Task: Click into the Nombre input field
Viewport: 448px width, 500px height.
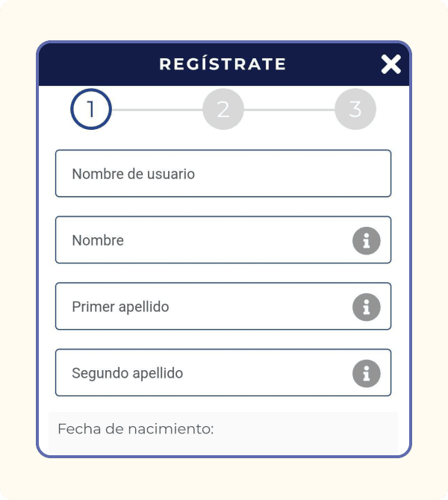Action: pyautogui.click(x=202, y=240)
